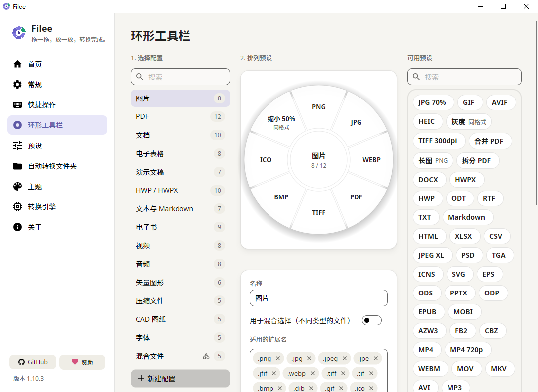The height and width of the screenshot is (392, 538).
Task: Click the folder icon beside 自动转换文件夹
Action: [x=17, y=166]
